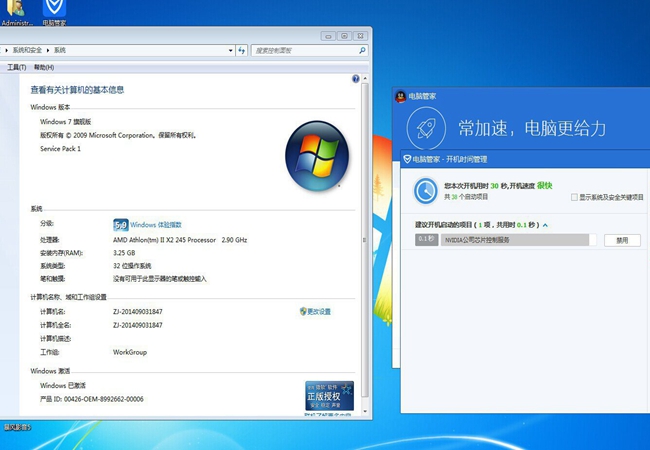Click the QQ penguin icon in 电脑管家 title
The height and width of the screenshot is (450, 650).
(400, 97)
